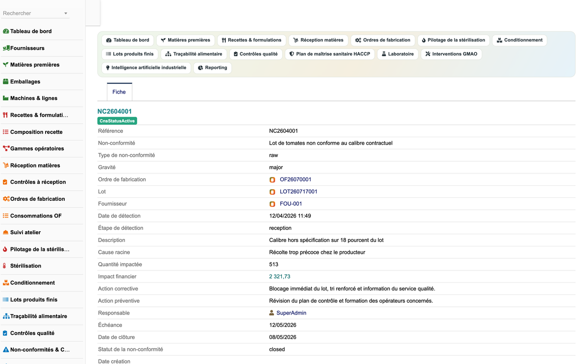Image resolution: width=588 pixels, height=364 pixels.
Task: Open the Intelligence artificielle industrielle menu item
Action: pyautogui.click(x=146, y=68)
